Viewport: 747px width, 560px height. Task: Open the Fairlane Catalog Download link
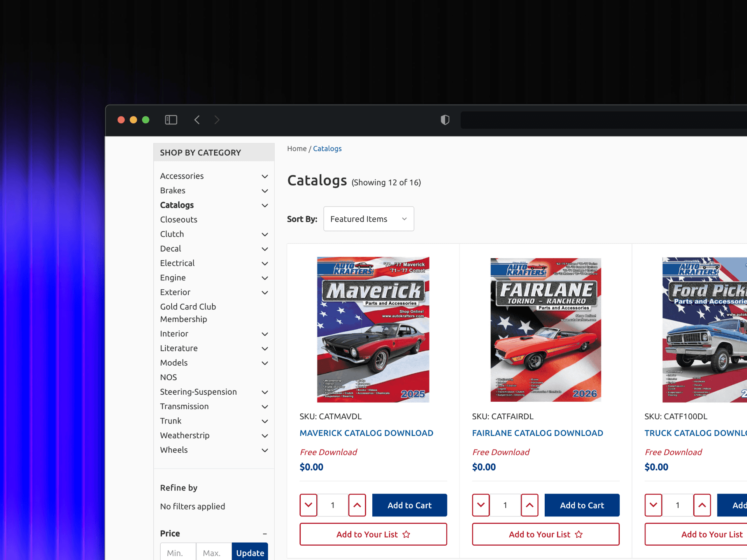[537, 433]
